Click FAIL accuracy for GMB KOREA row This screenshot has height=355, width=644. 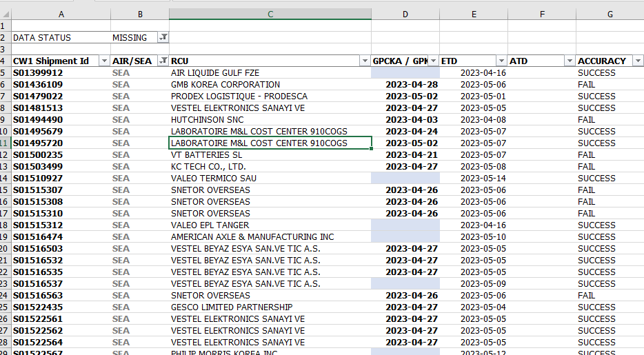coord(610,85)
